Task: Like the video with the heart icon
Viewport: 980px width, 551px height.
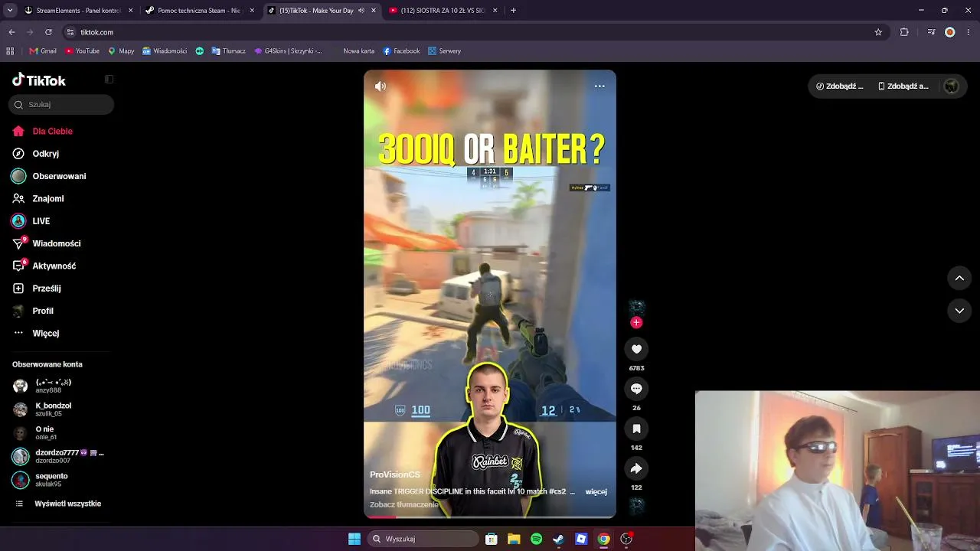Action: 636,349
